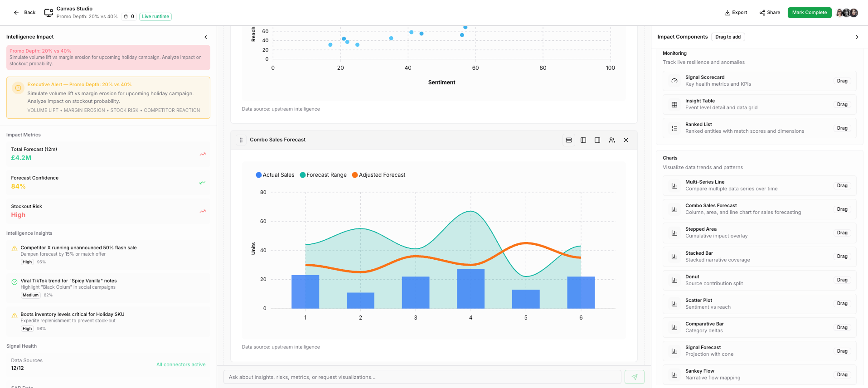
Task: Select the left-panel layout icon on chart card
Action: 583,140
